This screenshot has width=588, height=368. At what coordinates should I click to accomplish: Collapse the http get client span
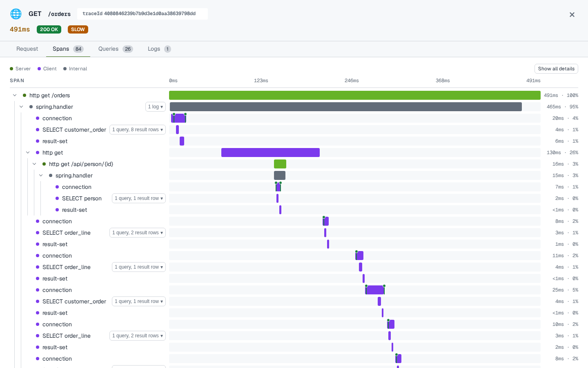[x=28, y=153]
